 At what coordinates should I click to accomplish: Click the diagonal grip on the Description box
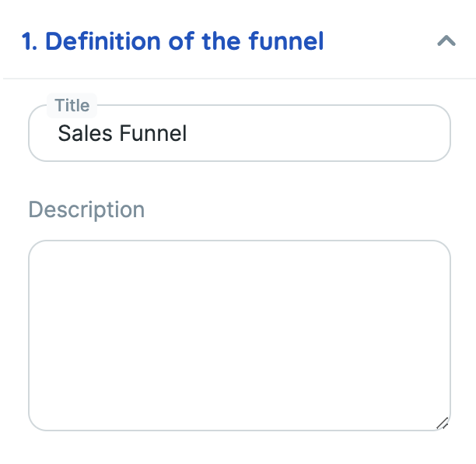(x=443, y=424)
